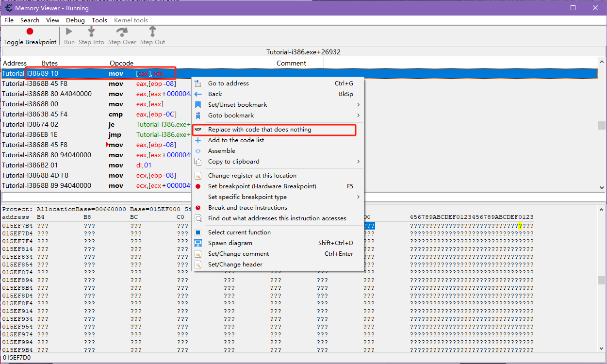Click the Back arrow icon in context menu
This screenshot has height=364, width=607.
point(198,94)
